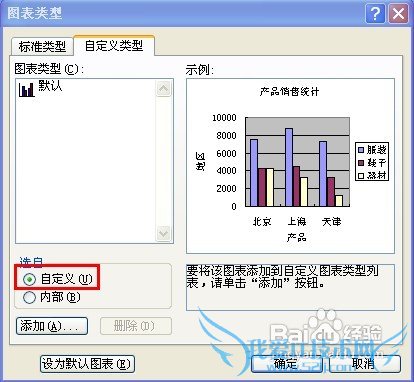Click the blue legend swatch in preview
This screenshot has width=414, height=382.
[360, 150]
